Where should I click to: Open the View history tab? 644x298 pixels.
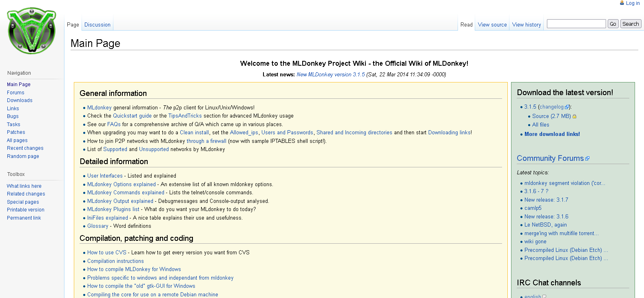[526, 25]
